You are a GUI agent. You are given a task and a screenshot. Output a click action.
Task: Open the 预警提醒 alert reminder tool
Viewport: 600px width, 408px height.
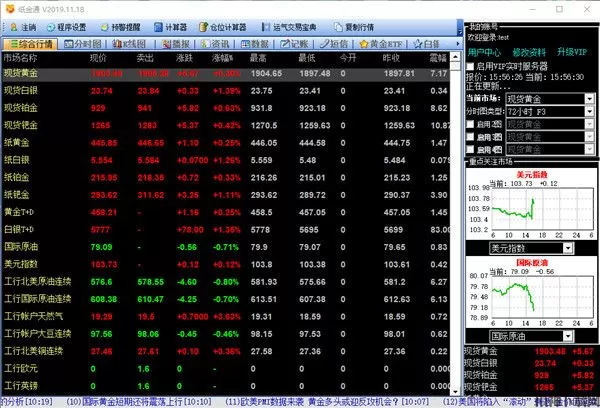click(x=121, y=27)
